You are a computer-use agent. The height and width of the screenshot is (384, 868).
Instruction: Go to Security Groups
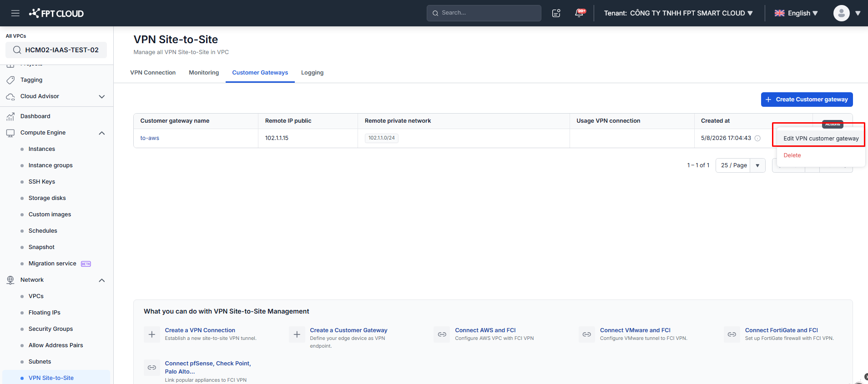(x=50, y=329)
